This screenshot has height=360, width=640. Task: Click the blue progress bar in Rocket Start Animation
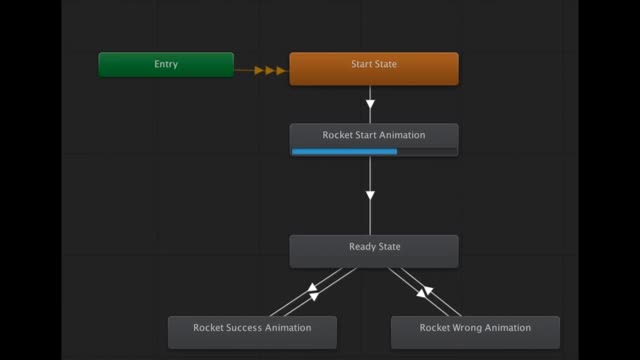tap(344, 152)
